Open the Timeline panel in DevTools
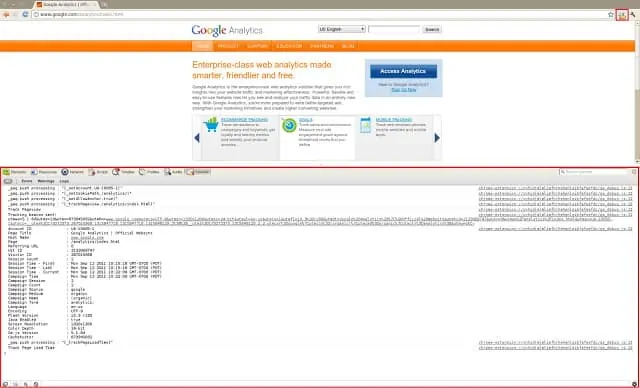This screenshot has width=640, height=388. click(124, 172)
